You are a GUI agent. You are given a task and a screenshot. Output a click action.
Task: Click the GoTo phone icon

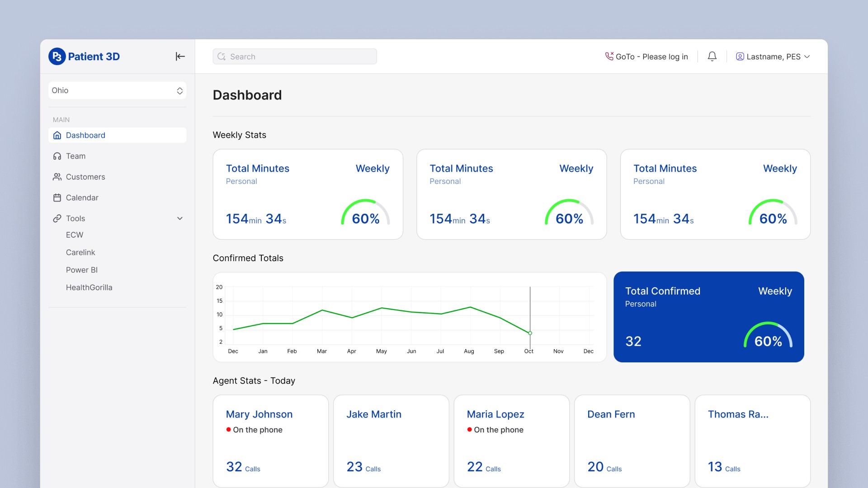coord(609,56)
